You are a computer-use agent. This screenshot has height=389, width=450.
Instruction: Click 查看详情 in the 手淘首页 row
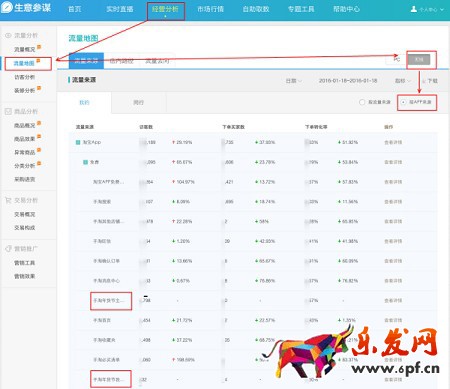pyautogui.click(x=393, y=320)
